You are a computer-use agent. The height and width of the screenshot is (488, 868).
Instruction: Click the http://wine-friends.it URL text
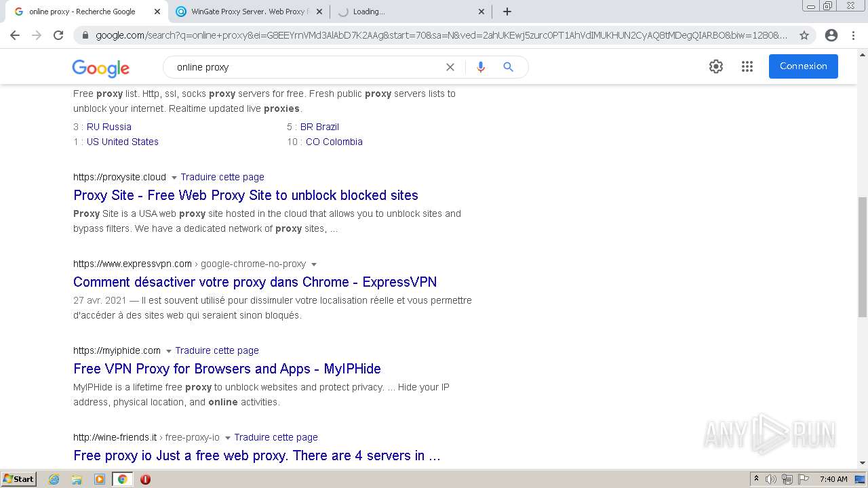click(115, 437)
